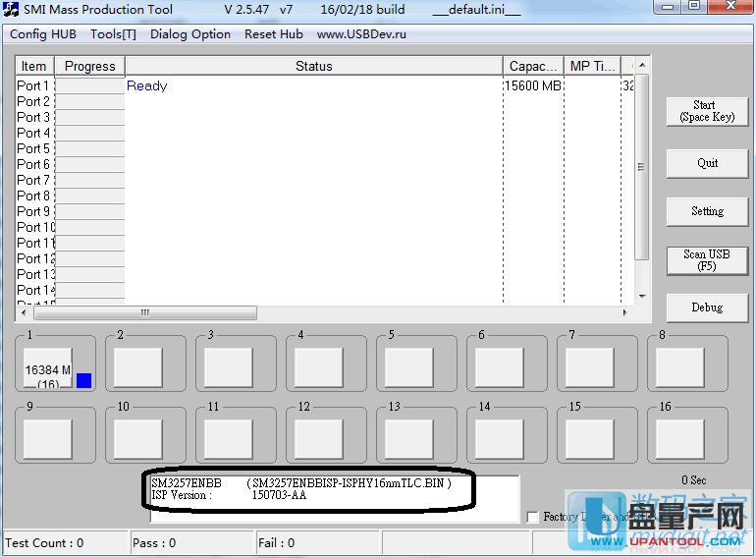Click the slot 7 device button

click(x=590, y=368)
